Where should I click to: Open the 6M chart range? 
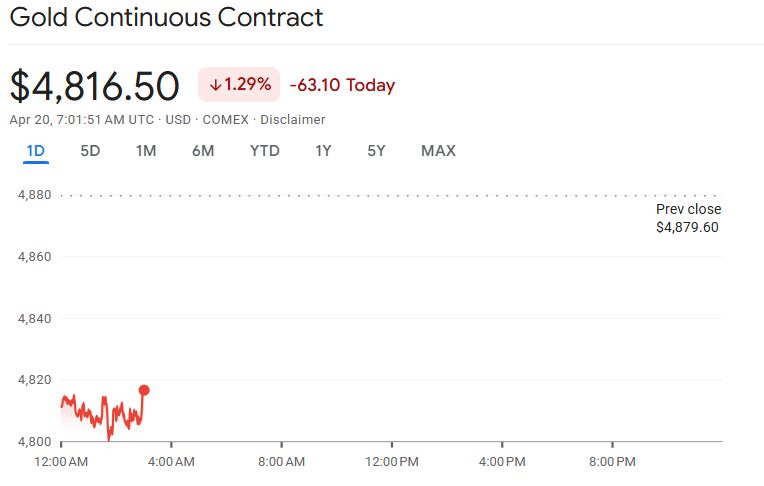coord(203,151)
